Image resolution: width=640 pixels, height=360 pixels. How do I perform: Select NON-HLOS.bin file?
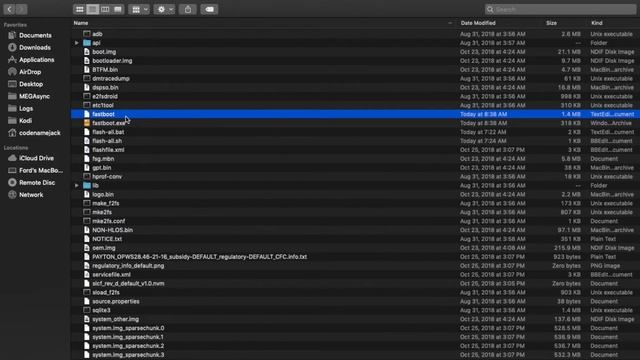click(x=112, y=230)
